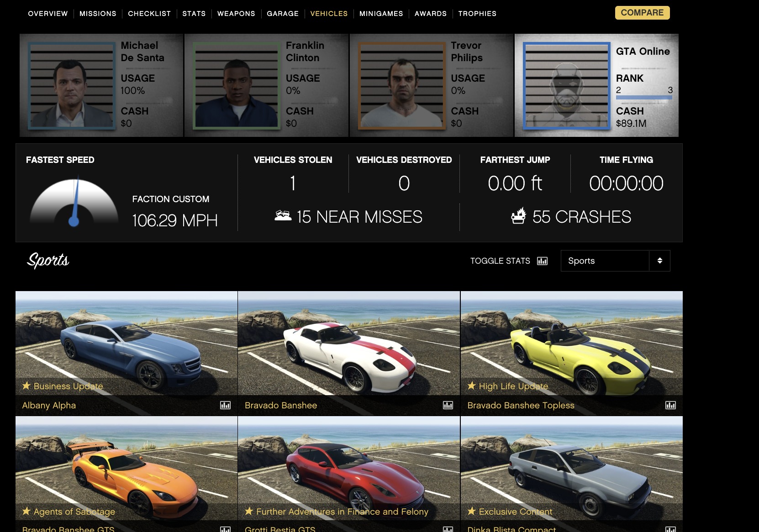Click Michael De Santa's mugshot photo
The width and height of the screenshot is (759, 532).
(72, 85)
